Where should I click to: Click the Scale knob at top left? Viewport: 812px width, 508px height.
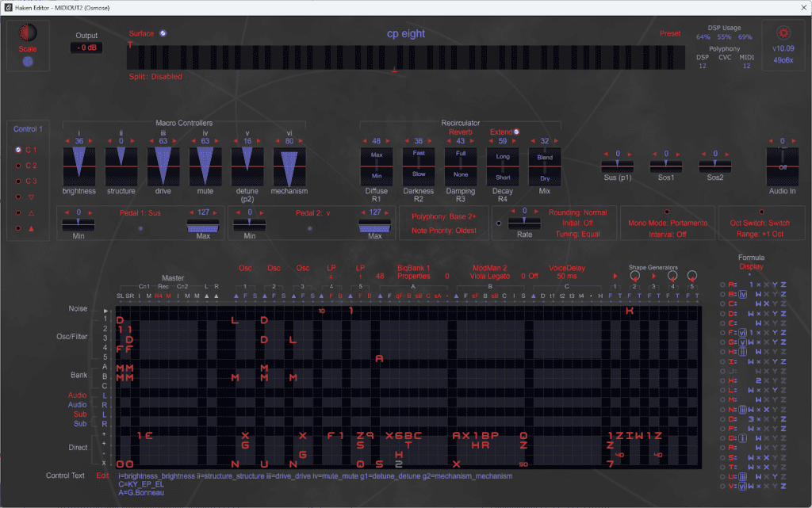click(x=28, y=32)
